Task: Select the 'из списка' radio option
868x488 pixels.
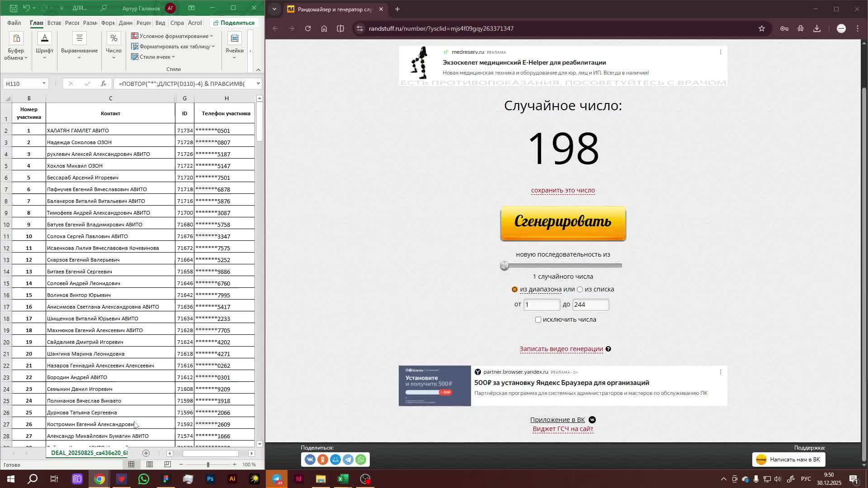Action: (x=580, y=290)
